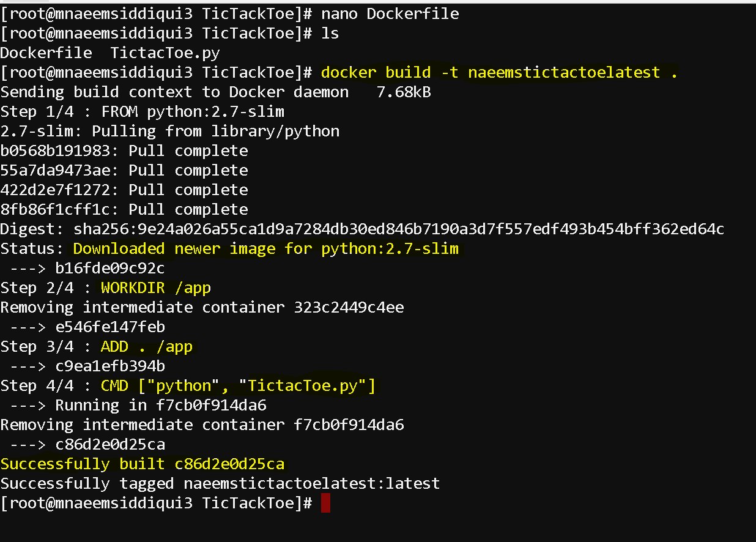Click 'Downloaded newer image for python:2.7-slim'
Viewport: 756px width, 542px height.
[266, 248]
